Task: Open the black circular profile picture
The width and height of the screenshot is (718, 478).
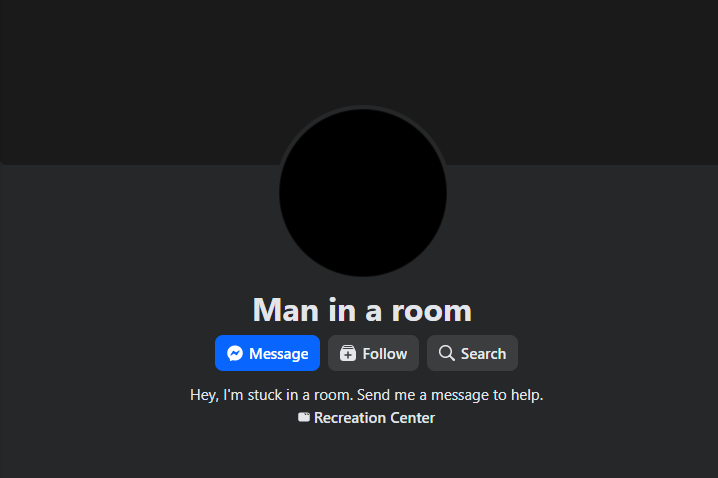Action: (x=363, y=192)
